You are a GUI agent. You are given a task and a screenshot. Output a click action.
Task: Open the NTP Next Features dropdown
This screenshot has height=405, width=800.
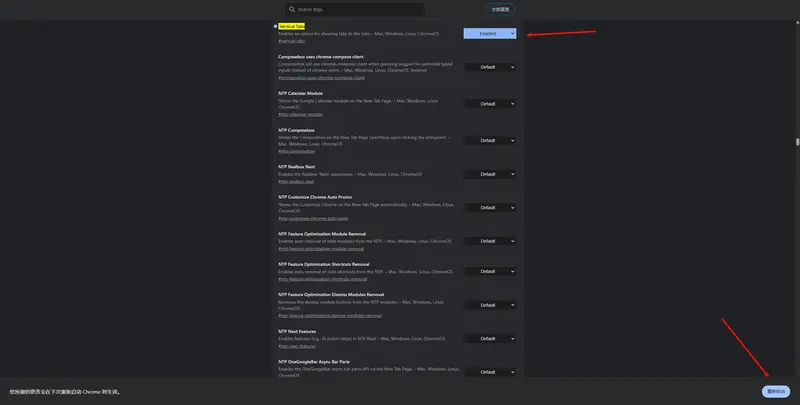pyautogui.click(x=490, y=339)
